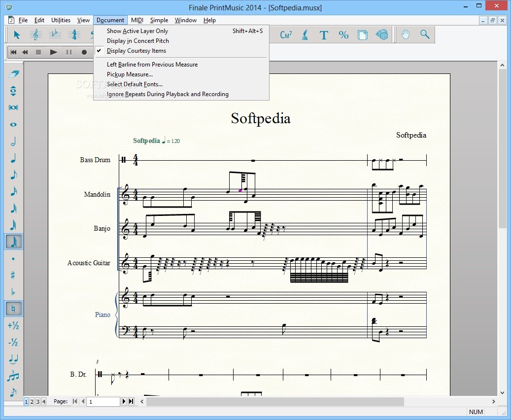Click the Softpedia score title text
511x420 pixels.
tap(260, 118)
